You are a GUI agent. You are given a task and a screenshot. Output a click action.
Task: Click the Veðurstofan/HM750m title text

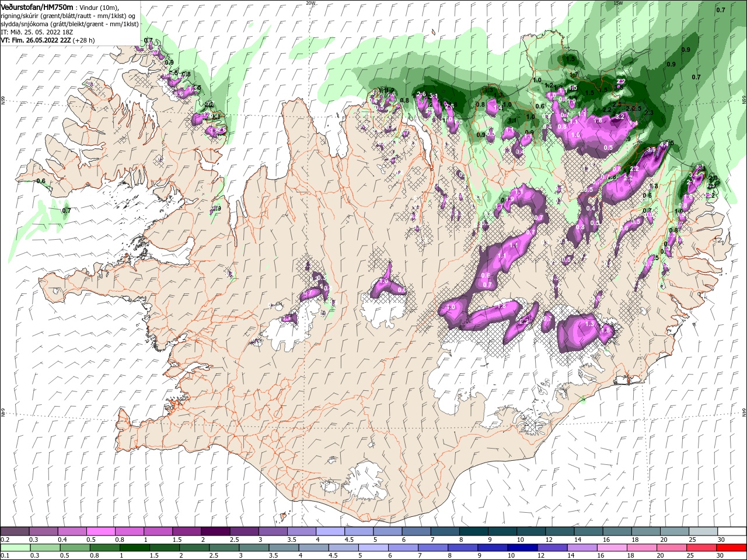pos(37,7)
